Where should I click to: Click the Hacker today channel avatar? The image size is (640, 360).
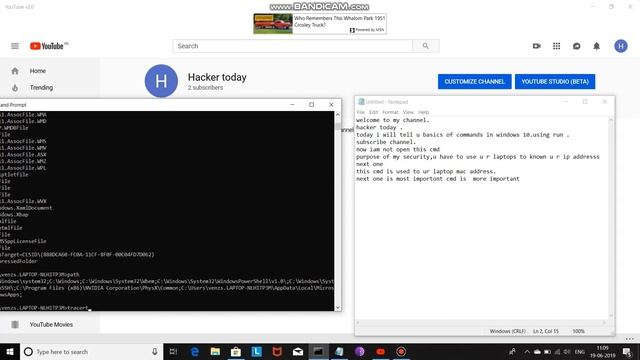point(161,81)
